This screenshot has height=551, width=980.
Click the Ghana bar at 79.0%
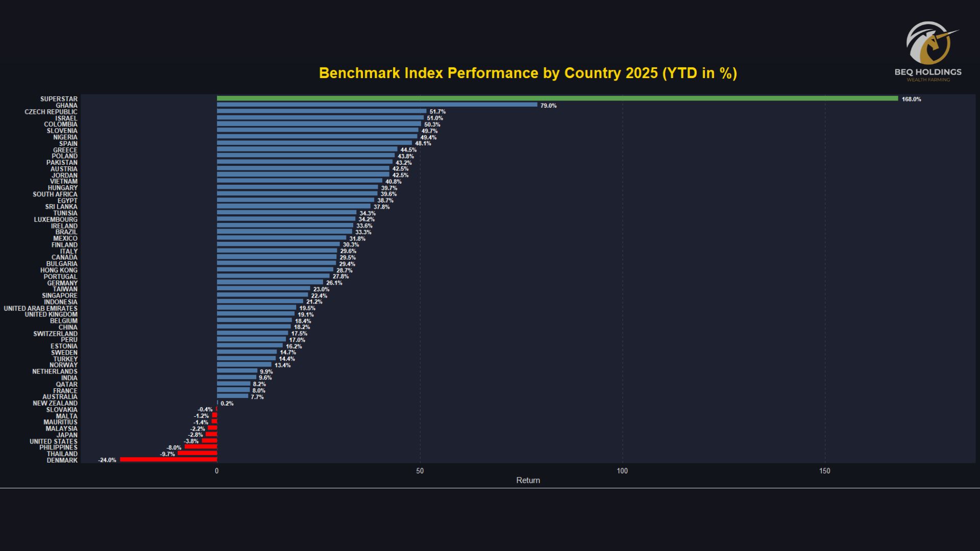(377, 105)
